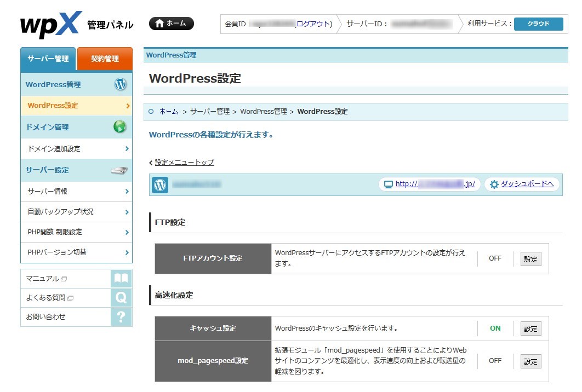Open 自動バックアップ状況 menu item
This screenshot has width=582, height=392.
tap(77, 212)
